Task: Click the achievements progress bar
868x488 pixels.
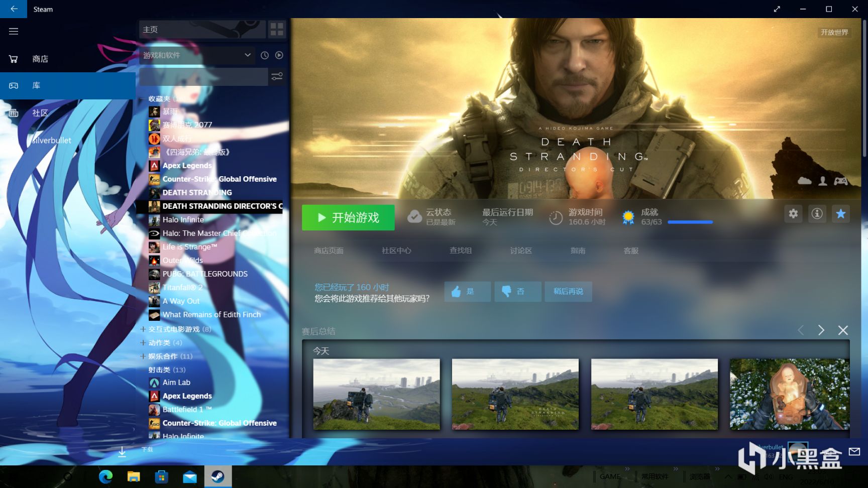Action: (x=690, y=222)
